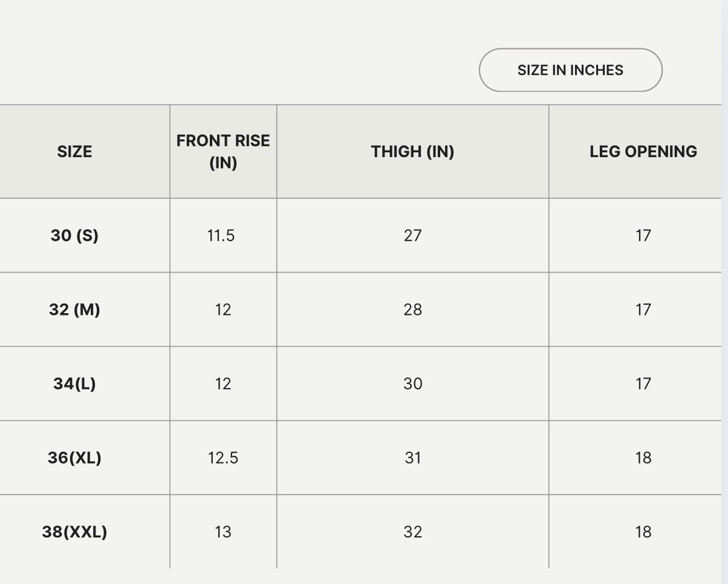Select the 30 (S) size row label
The height and width of the screenshot is (584, 728).
[x=74, y=235]
